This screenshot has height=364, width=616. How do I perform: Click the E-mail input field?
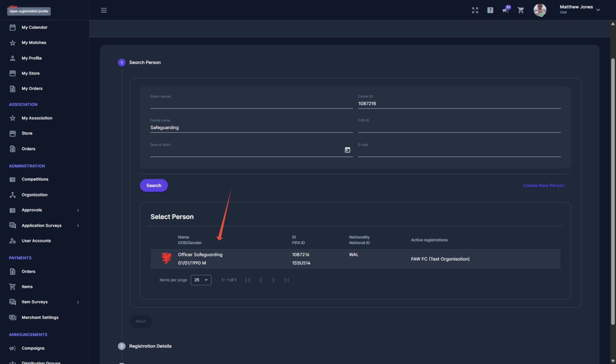pos(459,150)
